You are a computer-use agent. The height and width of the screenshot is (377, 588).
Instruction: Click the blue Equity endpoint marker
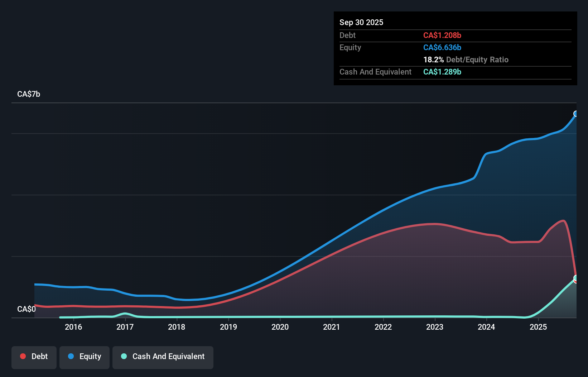[x=576, y=114]
